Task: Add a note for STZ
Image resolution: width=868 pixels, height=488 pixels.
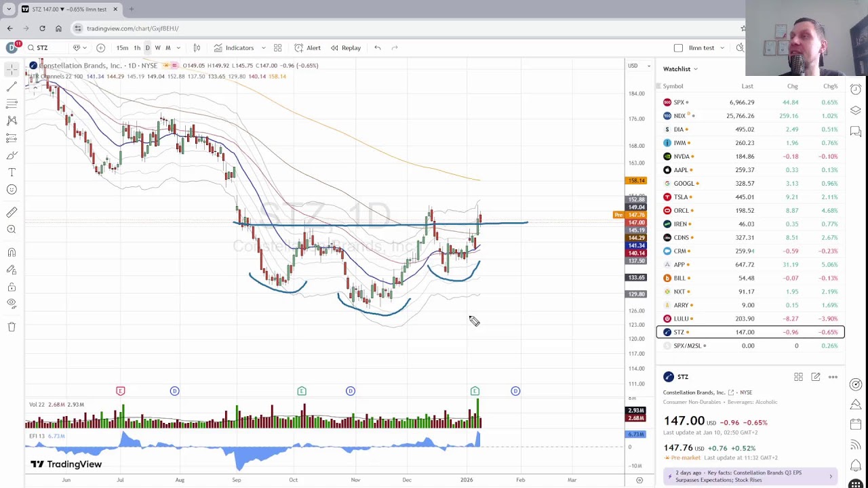Action: point(816,377)
